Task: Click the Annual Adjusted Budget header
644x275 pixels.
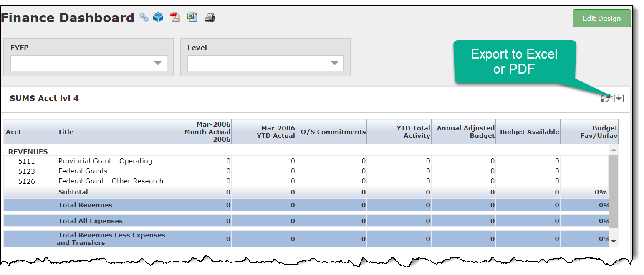Action: coord(465,132)
